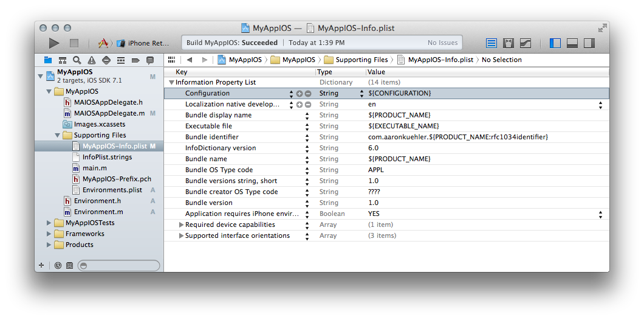The width and height of the screenshot is (644, 320).
Task: Open the Symbol navigator
Action: pos(63,60)
